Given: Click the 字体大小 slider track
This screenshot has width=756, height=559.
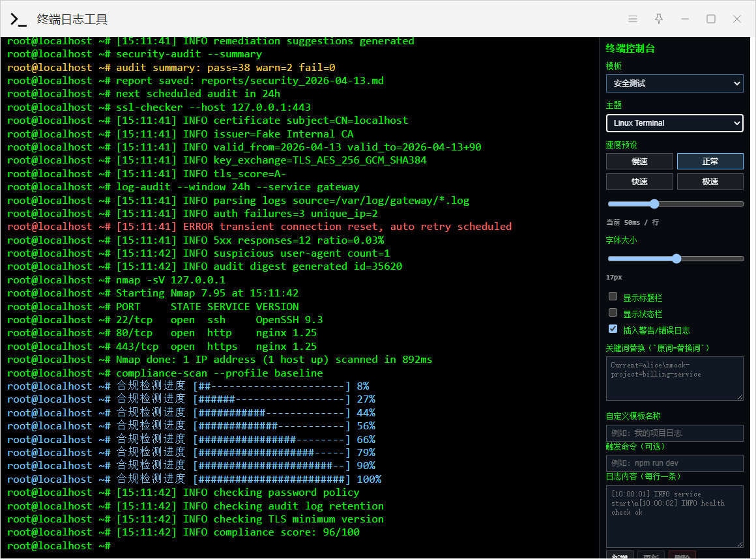Looking at the screenshot, I should point(675,259).
